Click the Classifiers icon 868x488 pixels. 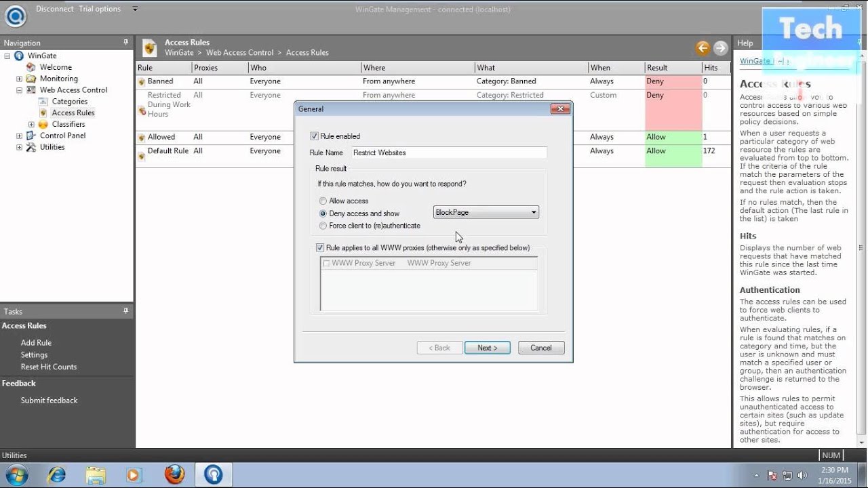[43, 124]
